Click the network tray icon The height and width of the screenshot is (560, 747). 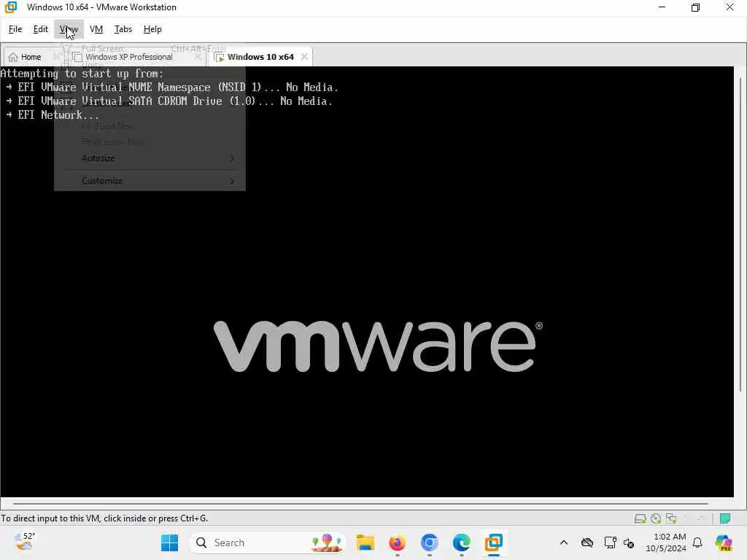[x=610, y=542]
